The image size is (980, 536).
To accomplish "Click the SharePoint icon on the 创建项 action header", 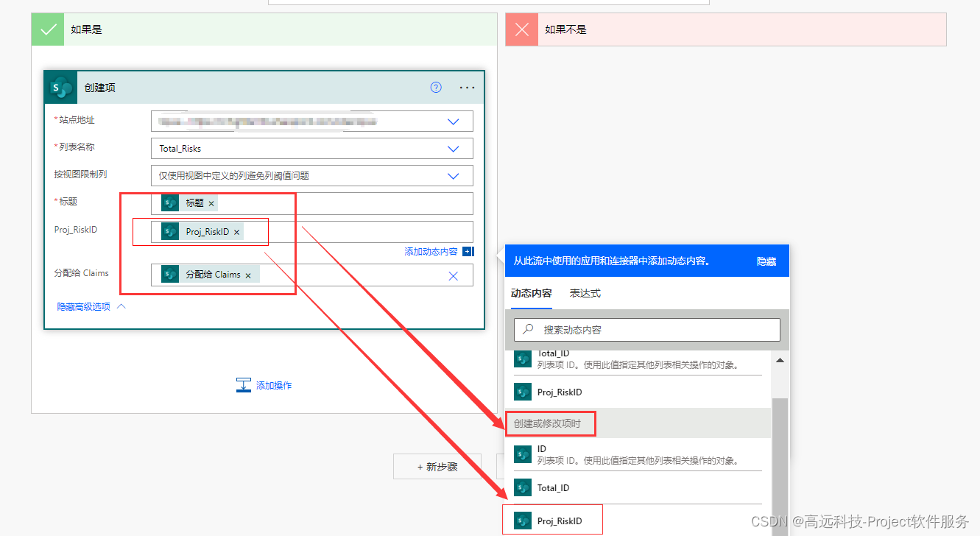I will pos(60,87).
